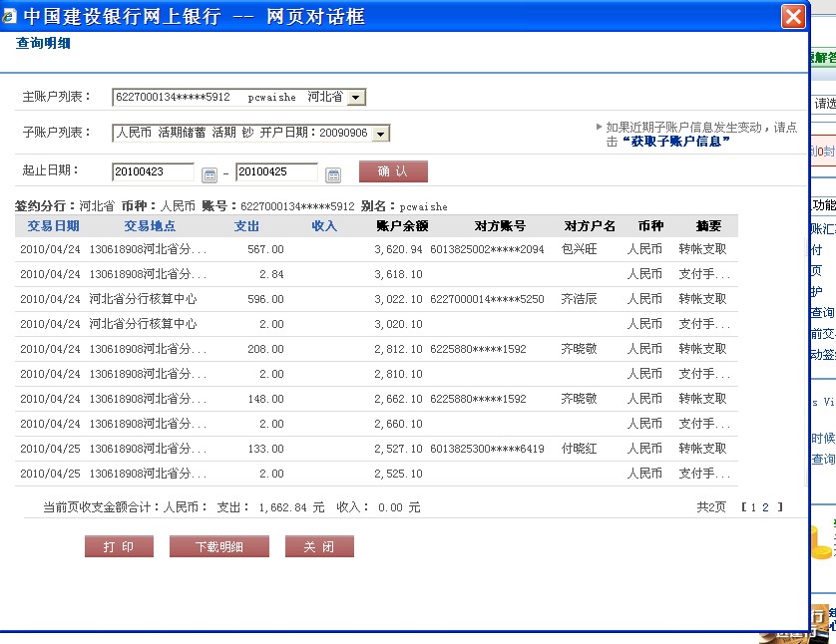Screen dimensions: 836x644
Task: Click the IE icon in title bar
Action: pyautogui.click(x=9, y=17)
